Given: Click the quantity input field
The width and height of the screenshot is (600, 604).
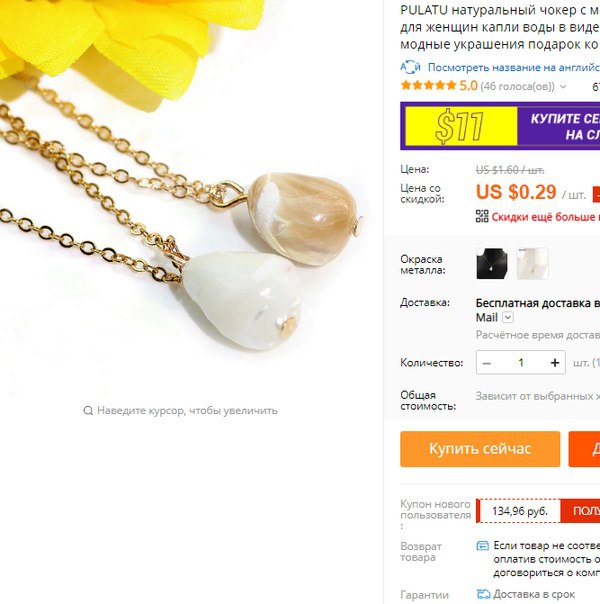Looking at the screenshot, I should click(x=521, y=363).
